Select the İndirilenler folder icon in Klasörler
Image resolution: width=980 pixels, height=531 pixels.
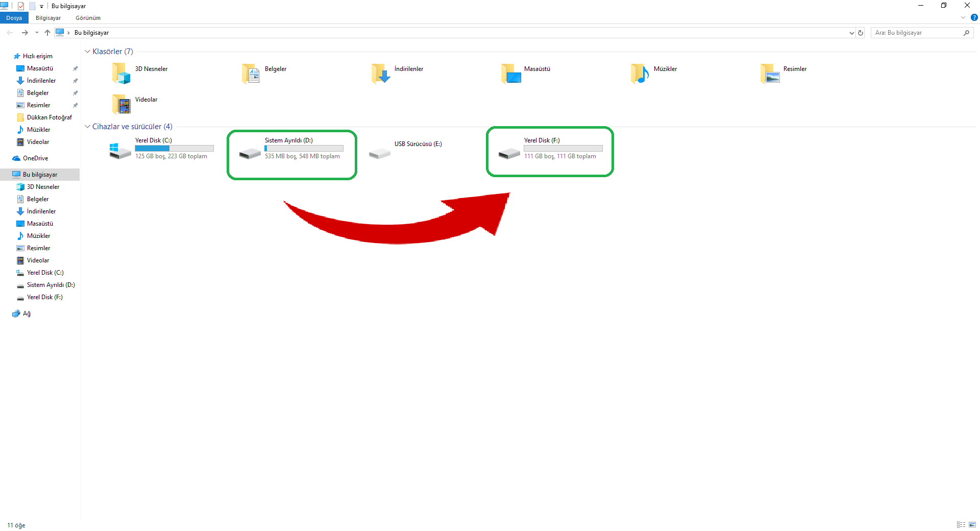click(x=381, y=74)
